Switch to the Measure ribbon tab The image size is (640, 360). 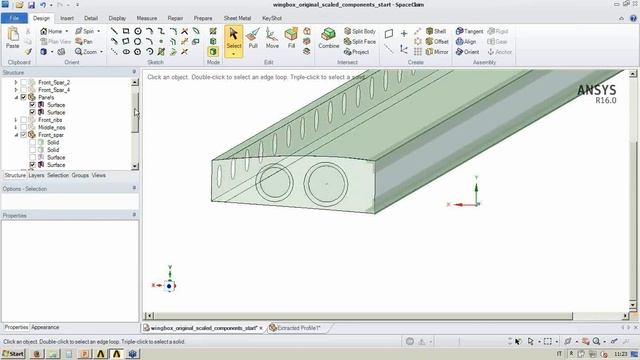147,18
